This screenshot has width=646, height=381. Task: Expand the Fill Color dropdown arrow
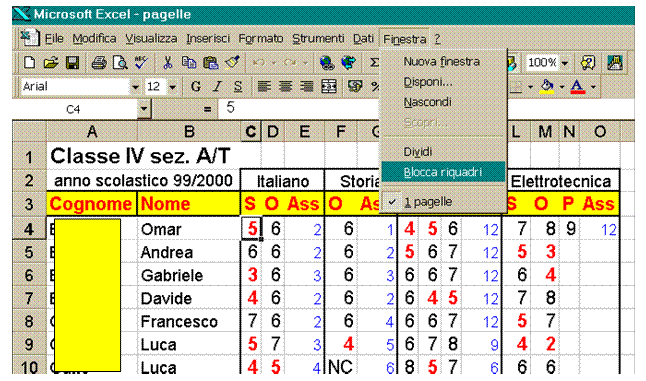click(562, 86)
